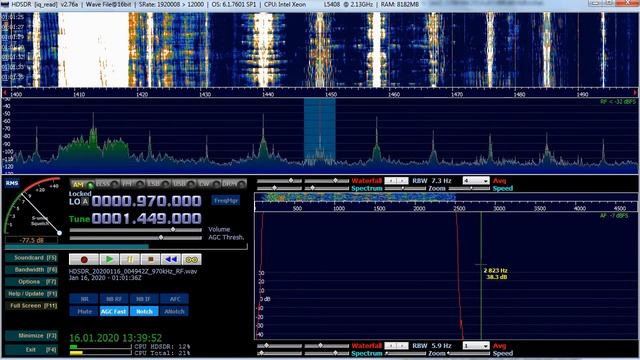Adjust the upper Waterfall first brightness slider
The image size is (640, 360).
[279, 180]
